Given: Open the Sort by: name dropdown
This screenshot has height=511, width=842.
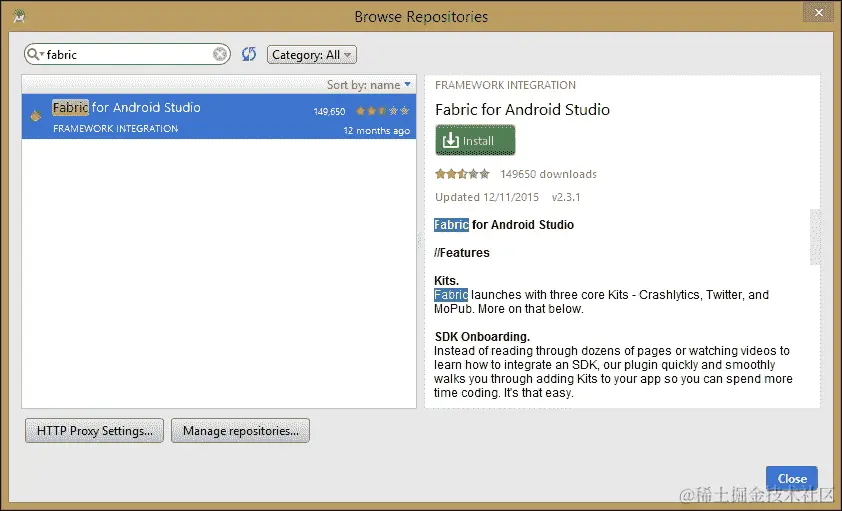Looking at the screenshot, I should point(369,85).
